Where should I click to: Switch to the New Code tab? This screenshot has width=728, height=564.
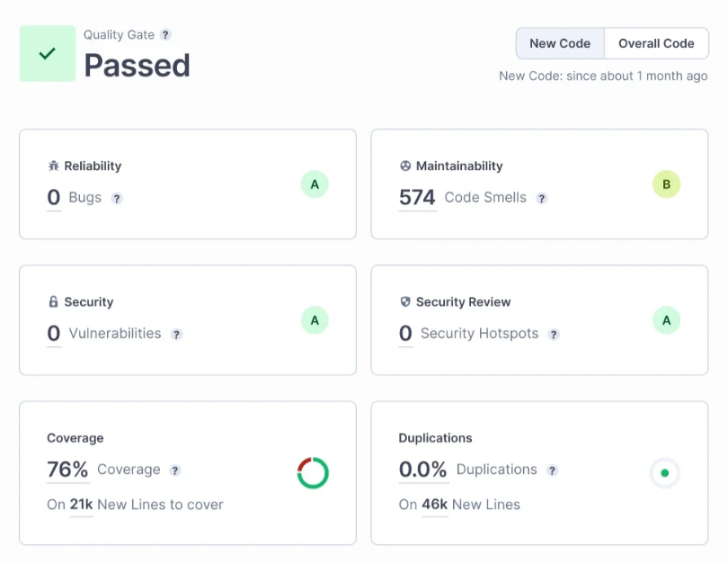click(559, 42)
